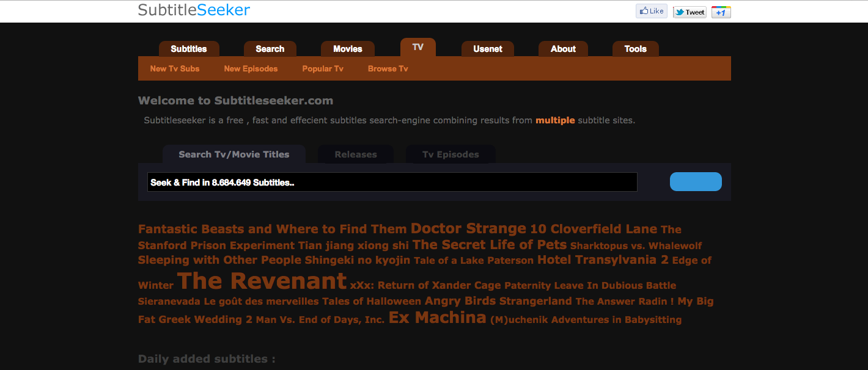Open Angry Birds subtitles

pos(460,300)
